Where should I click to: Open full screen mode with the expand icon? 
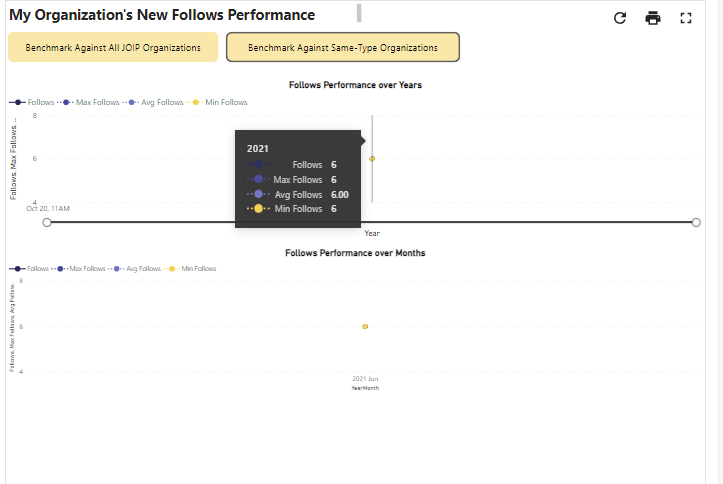pos(686,18)
